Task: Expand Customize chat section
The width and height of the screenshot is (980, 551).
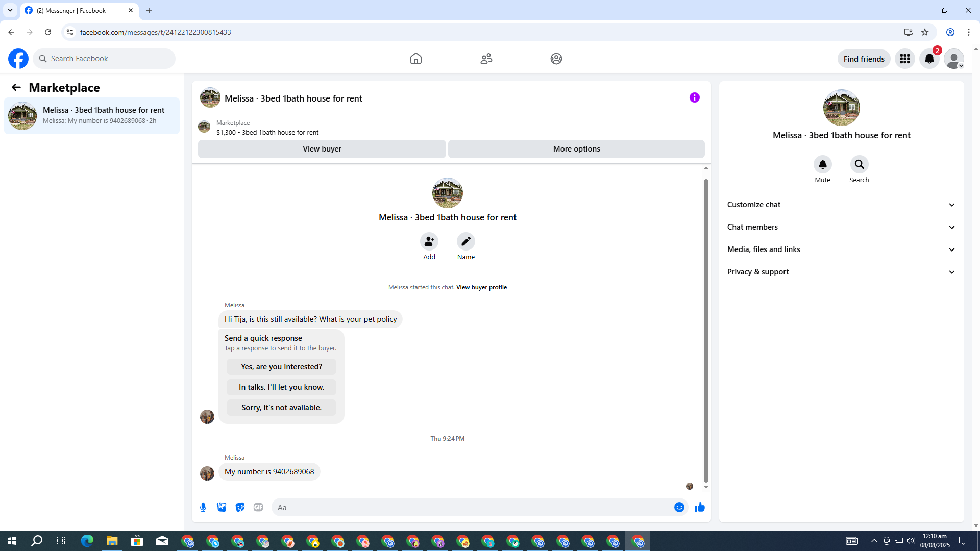Action: 841,205
